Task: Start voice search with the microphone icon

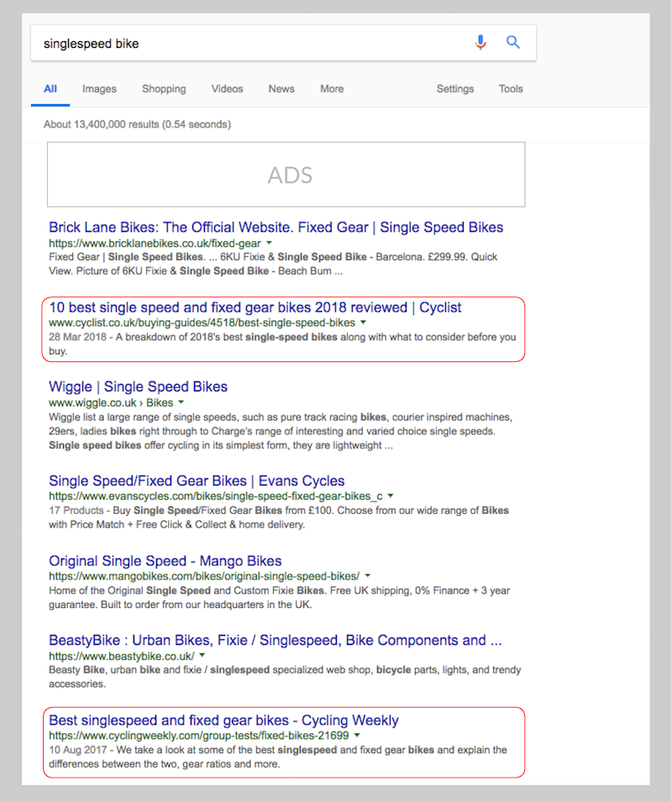Action: pos(480,43)
